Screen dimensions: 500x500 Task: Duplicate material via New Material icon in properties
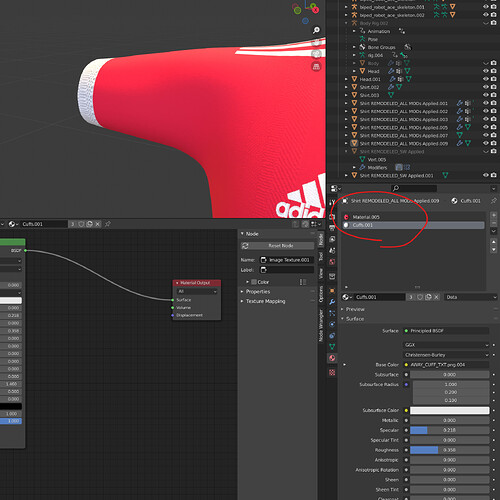tap(428, 297)
